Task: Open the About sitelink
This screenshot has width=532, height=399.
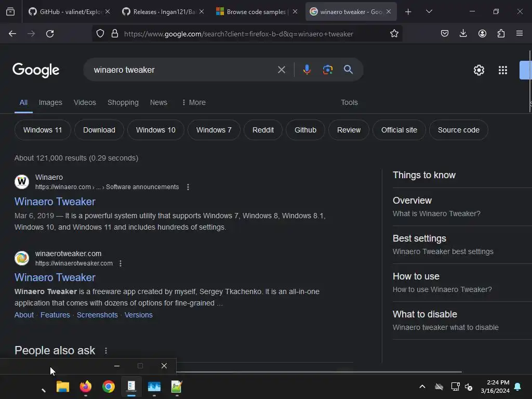Action: tap(24, 315)
